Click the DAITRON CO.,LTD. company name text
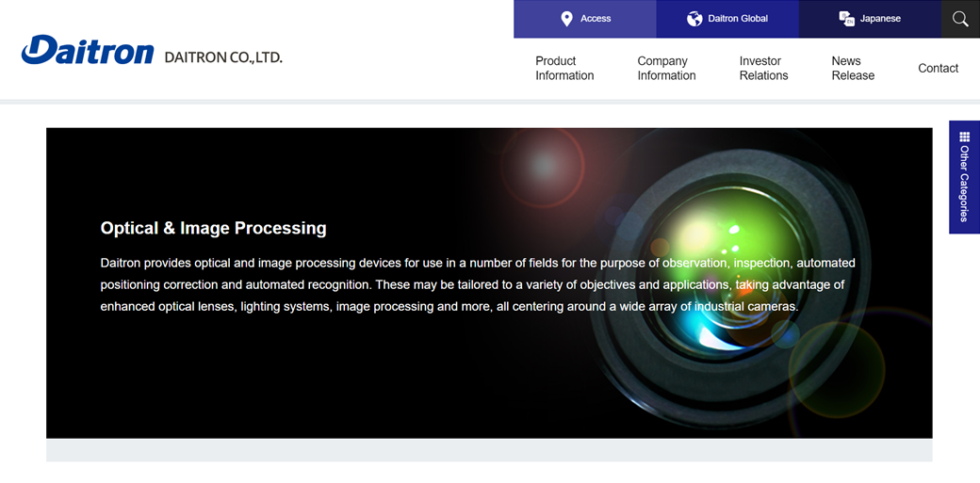 [223, 57]
